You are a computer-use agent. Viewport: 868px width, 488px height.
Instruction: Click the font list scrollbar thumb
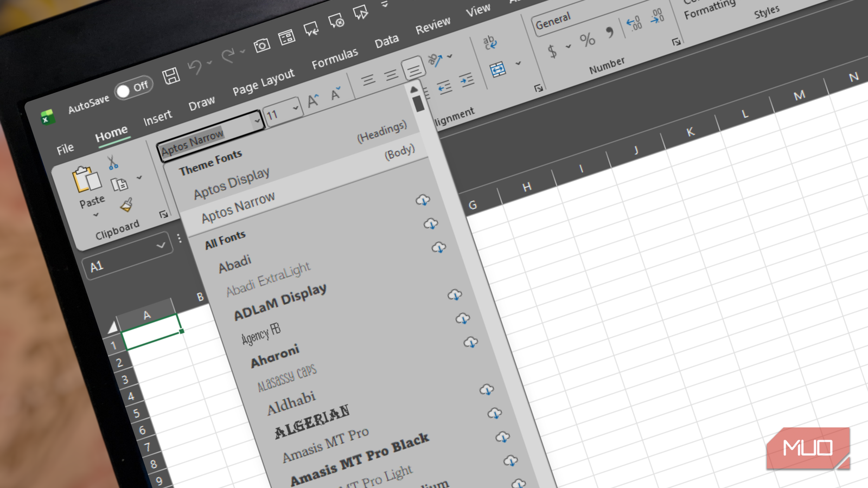[418, 104]
